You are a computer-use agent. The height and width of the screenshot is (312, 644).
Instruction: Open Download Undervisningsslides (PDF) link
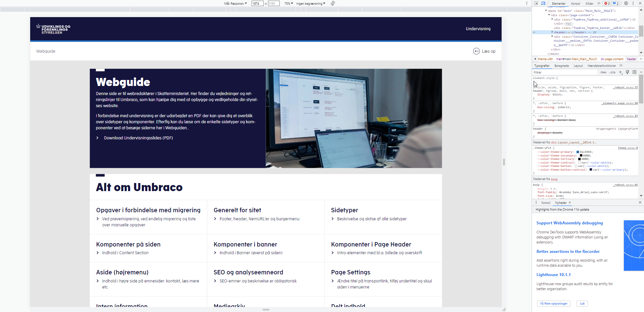(x=138, y=138)
